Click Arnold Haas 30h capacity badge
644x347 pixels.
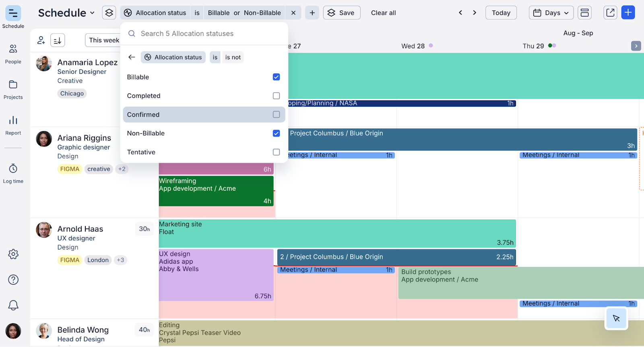pos(144,229)
